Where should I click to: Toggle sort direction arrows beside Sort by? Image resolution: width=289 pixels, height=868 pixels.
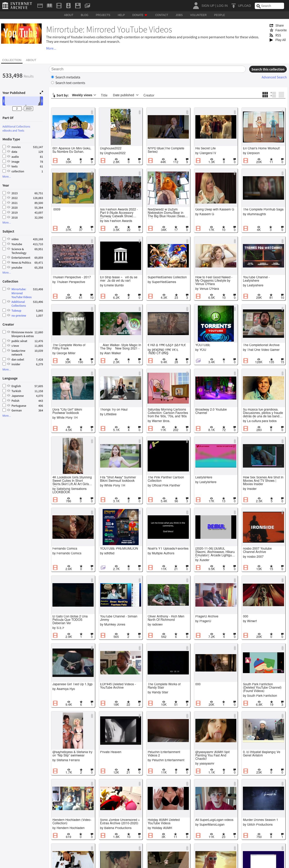pos(54,95)
